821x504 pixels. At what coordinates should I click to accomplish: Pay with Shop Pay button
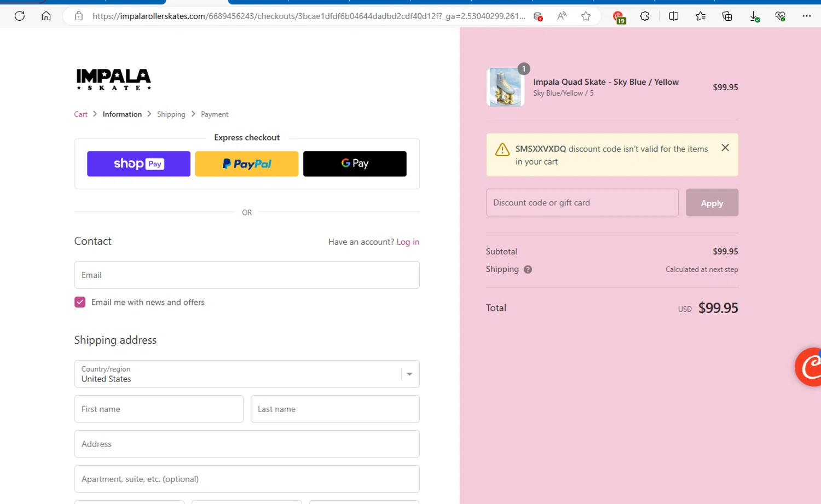138,164
